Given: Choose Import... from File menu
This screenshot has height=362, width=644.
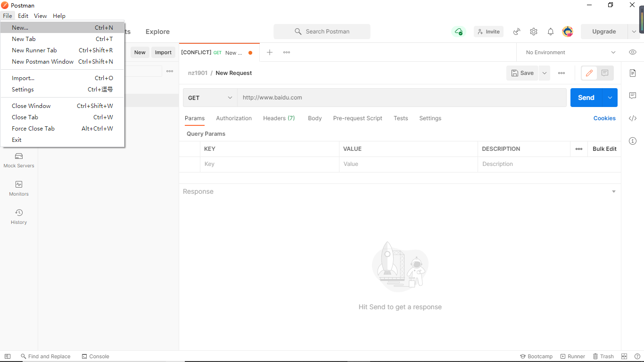Looking at the screenshot, I should coord(62,78).
